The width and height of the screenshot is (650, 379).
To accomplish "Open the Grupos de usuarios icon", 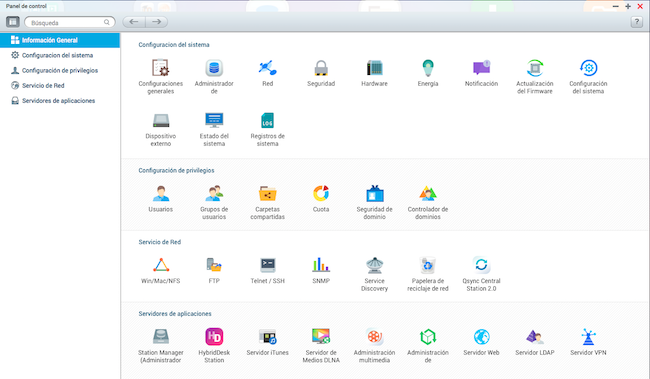I will pos(214,194).
